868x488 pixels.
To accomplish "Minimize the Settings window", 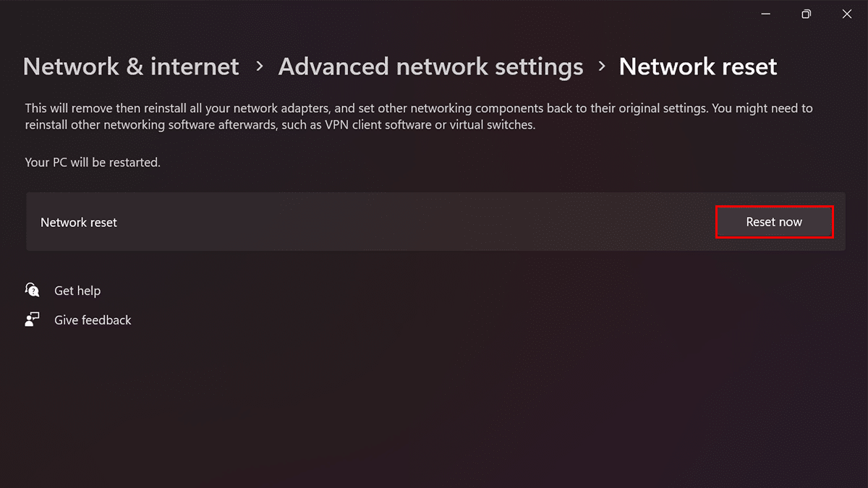I will tap(766, 14).
